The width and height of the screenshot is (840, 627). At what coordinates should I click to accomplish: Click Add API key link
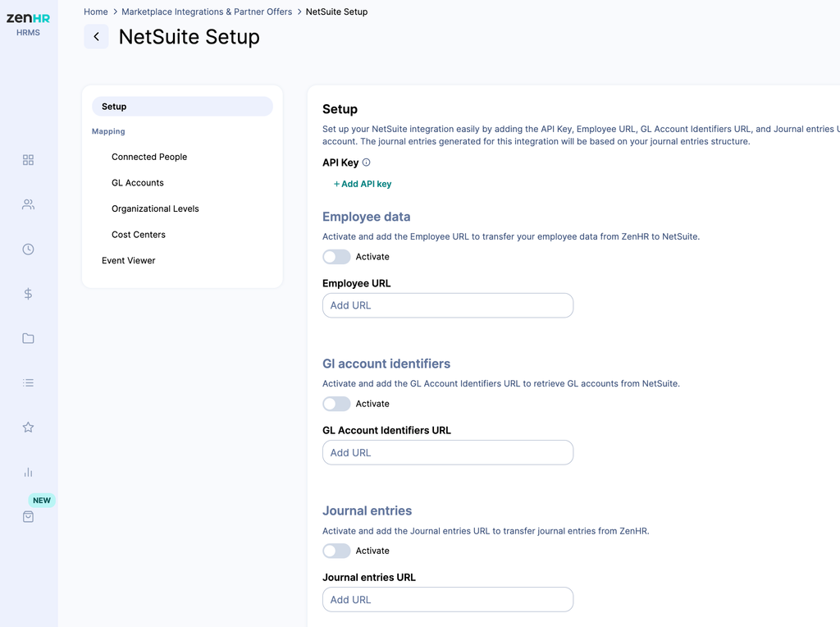tap(363, 184)
